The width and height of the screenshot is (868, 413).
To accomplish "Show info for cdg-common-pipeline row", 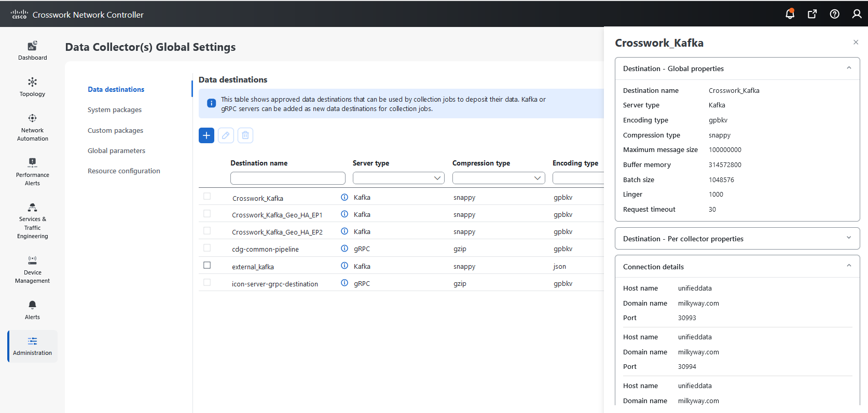I will [345, 249].
